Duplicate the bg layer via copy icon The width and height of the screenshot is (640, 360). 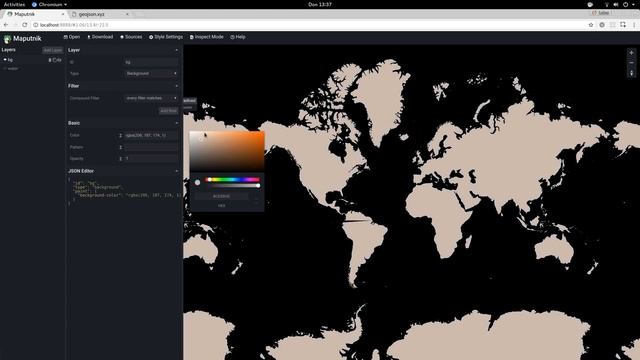point(54,60)
